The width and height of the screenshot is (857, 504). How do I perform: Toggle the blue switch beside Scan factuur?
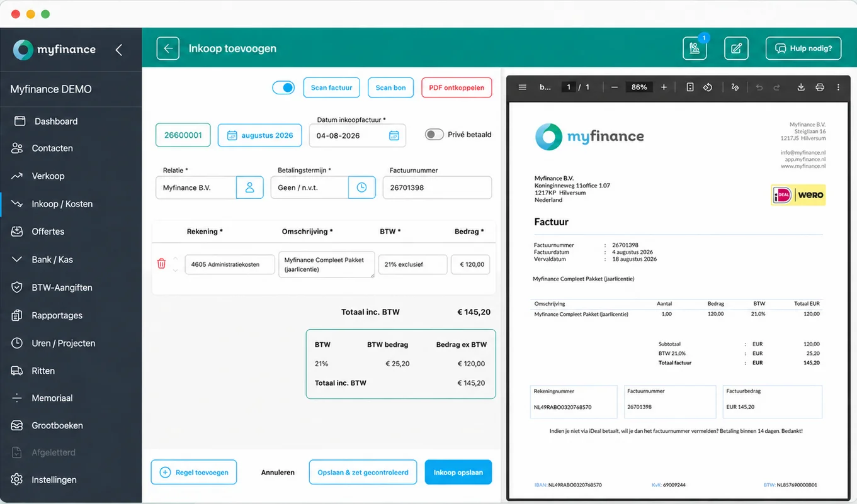tap(283, 87)
